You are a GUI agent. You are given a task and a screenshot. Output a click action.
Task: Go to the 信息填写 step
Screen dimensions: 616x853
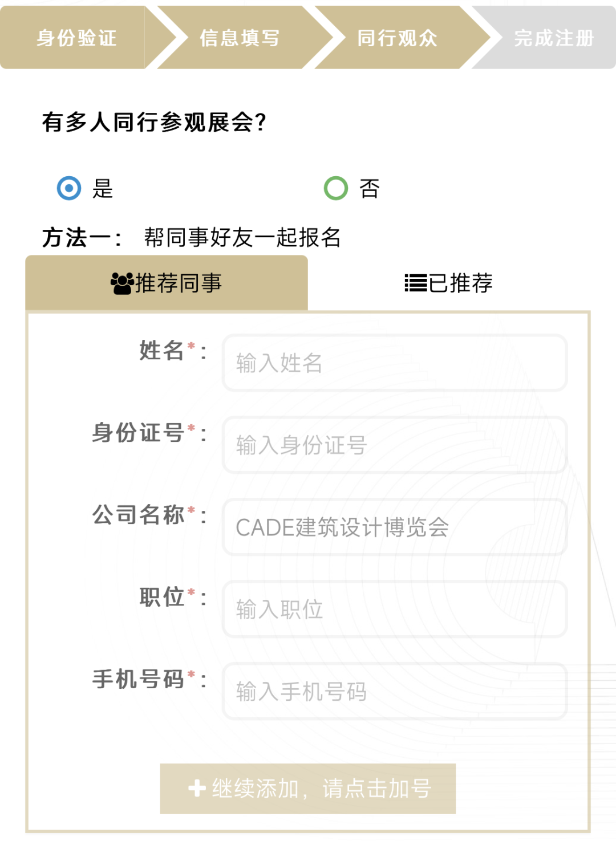point(240,38)
